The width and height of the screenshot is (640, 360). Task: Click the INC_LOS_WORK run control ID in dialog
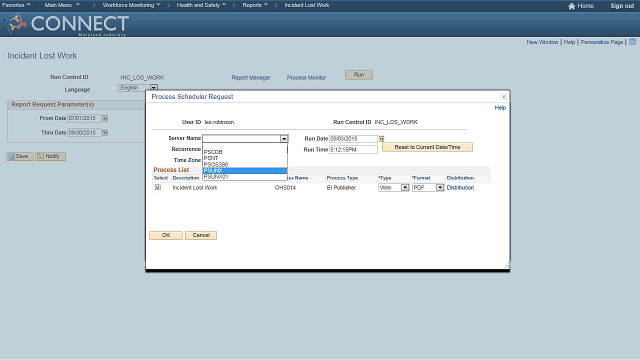point(396,122)
